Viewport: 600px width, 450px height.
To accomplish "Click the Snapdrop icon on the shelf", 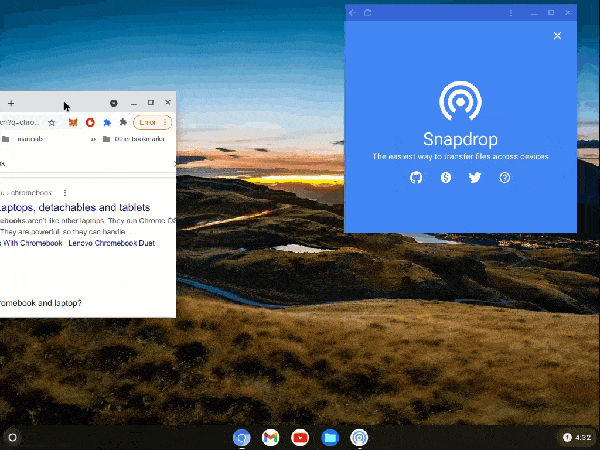I will [x=359, y=437].
